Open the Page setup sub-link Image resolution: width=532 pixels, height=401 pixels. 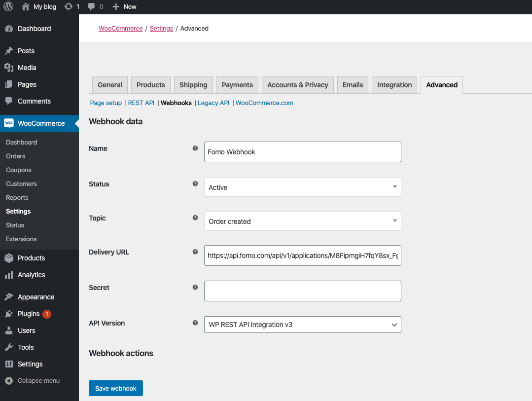(x=106, y=103)
